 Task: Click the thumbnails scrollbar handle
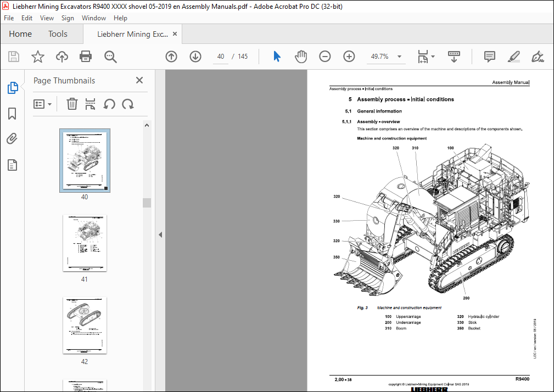point(147,203)
